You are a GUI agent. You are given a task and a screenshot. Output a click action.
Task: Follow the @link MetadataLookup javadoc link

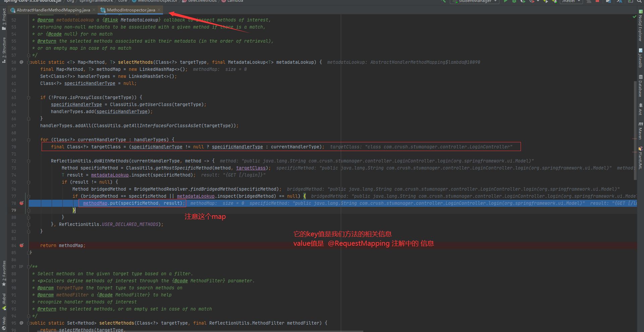point(139,20)
